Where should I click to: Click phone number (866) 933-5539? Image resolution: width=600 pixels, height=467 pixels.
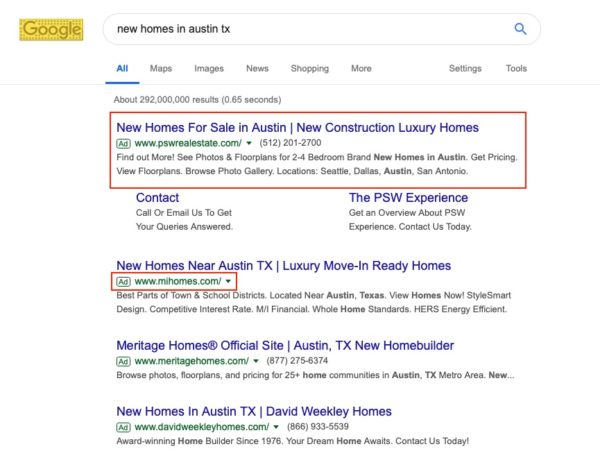318,426
